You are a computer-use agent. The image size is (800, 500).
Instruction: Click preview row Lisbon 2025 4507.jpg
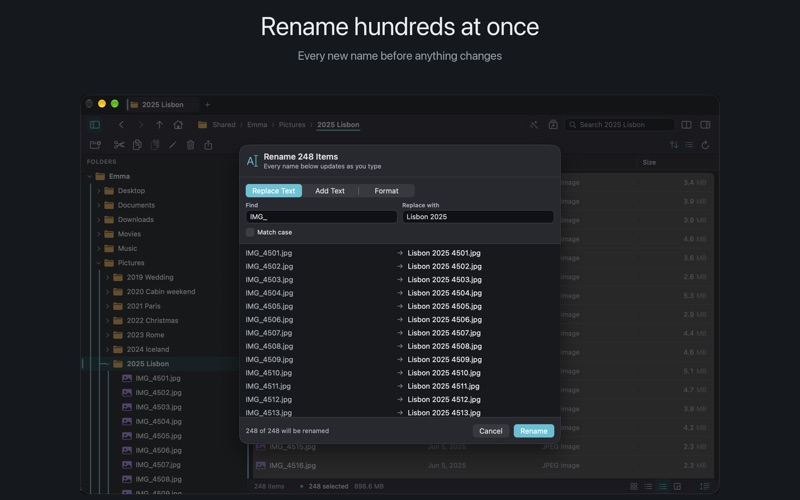coord(444,333)
